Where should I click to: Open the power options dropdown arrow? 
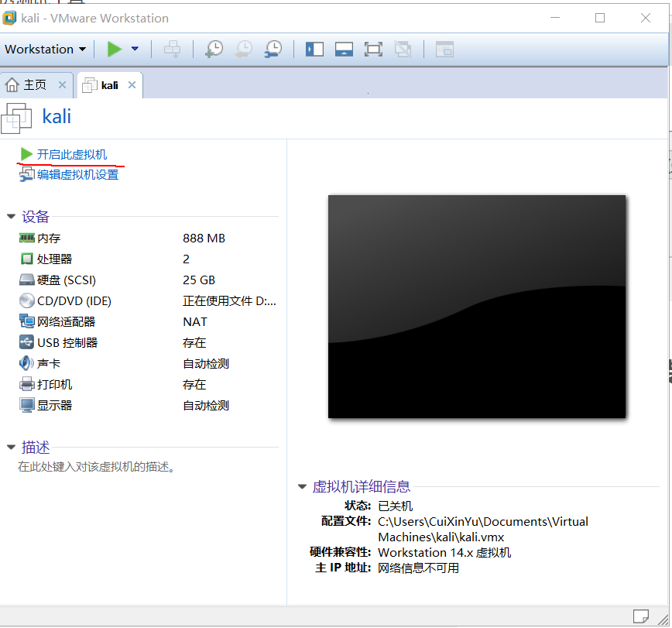tap(135, 49)
